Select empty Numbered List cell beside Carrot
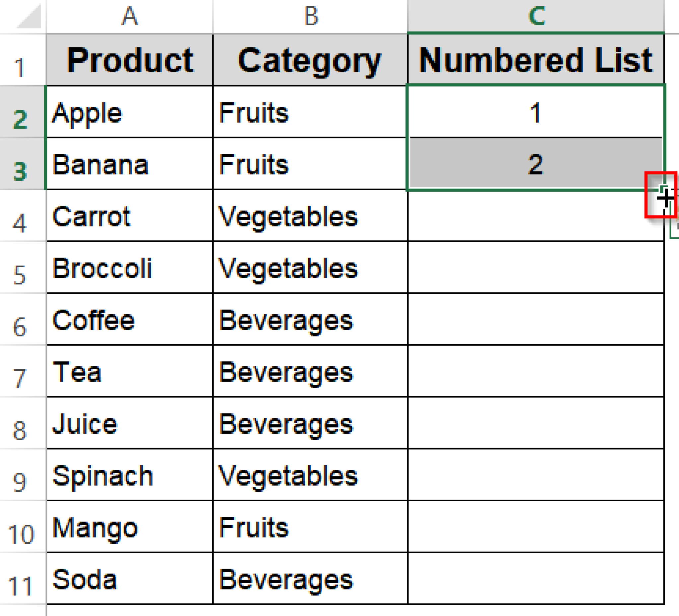The width and height of the screenshot is (679, 616). (535, 216)
